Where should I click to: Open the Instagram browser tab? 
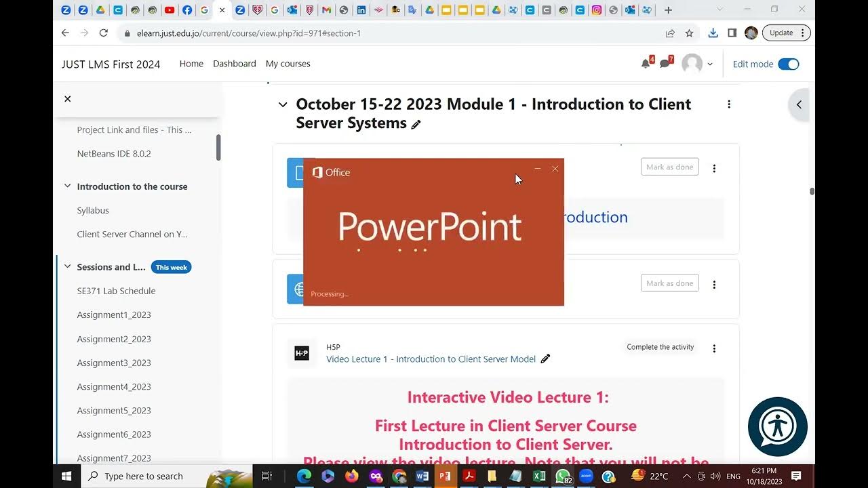click(597, 10)
